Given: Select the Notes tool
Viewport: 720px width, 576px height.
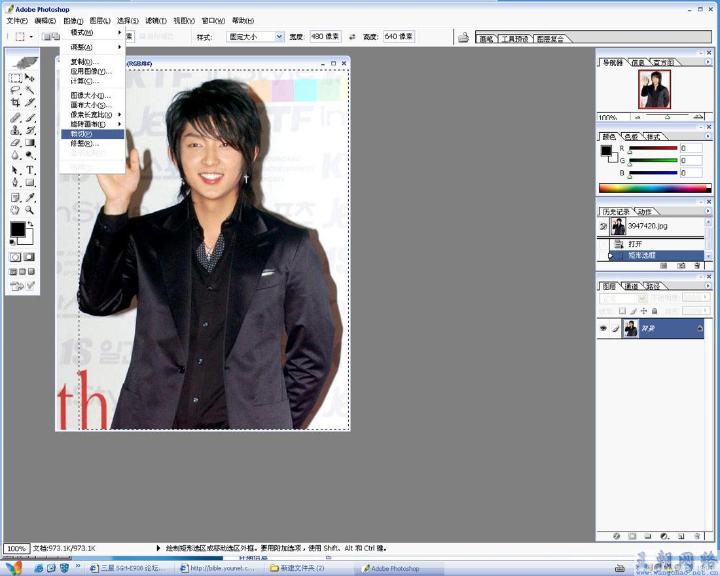Looking at the screenshot, I should point(15,198).
